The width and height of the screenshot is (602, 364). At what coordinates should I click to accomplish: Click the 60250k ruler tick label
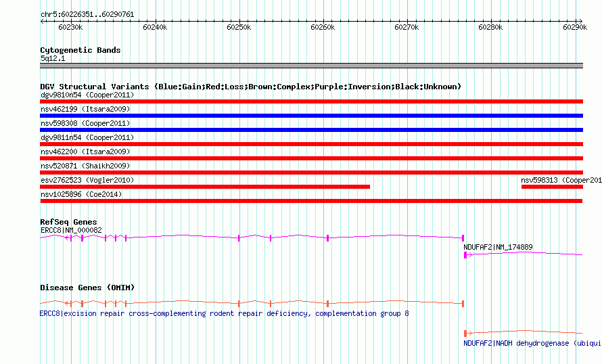[239, 27]
